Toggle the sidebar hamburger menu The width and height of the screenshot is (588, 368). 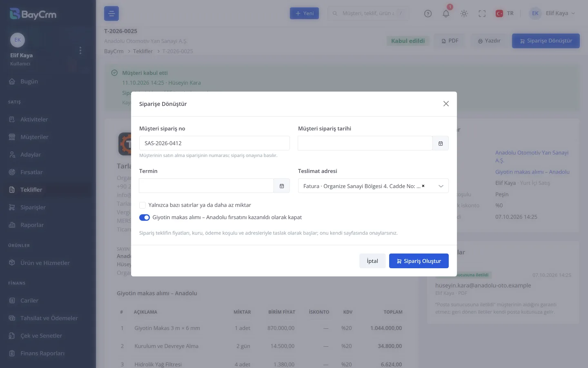click(111, 13)
